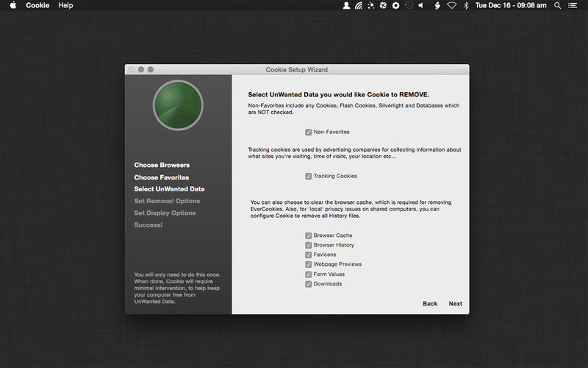Go to the Next wizard step
Screen dimensions: 588x368
point(455,303)
